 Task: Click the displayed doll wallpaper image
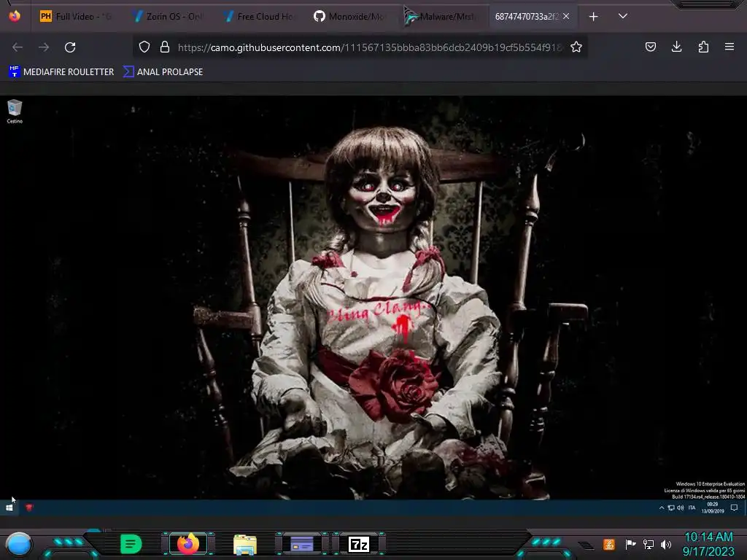373,306
